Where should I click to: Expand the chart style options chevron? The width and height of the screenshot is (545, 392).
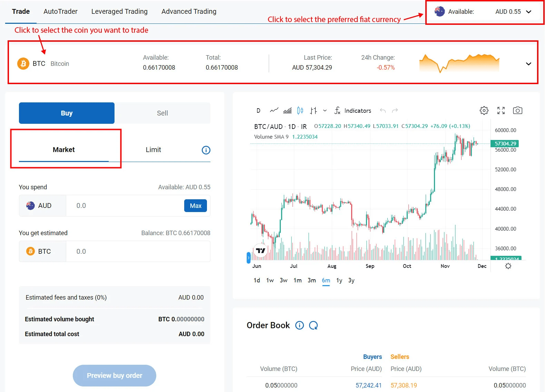pos(324,110)
